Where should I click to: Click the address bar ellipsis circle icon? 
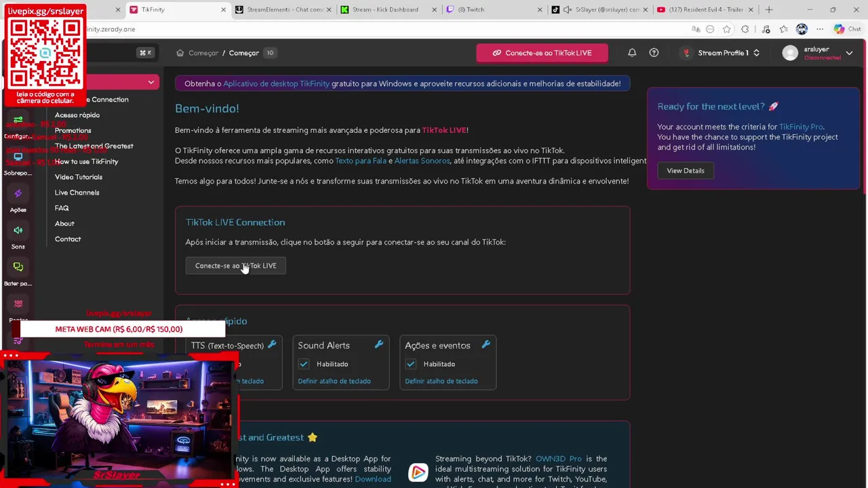coord(710,29)
